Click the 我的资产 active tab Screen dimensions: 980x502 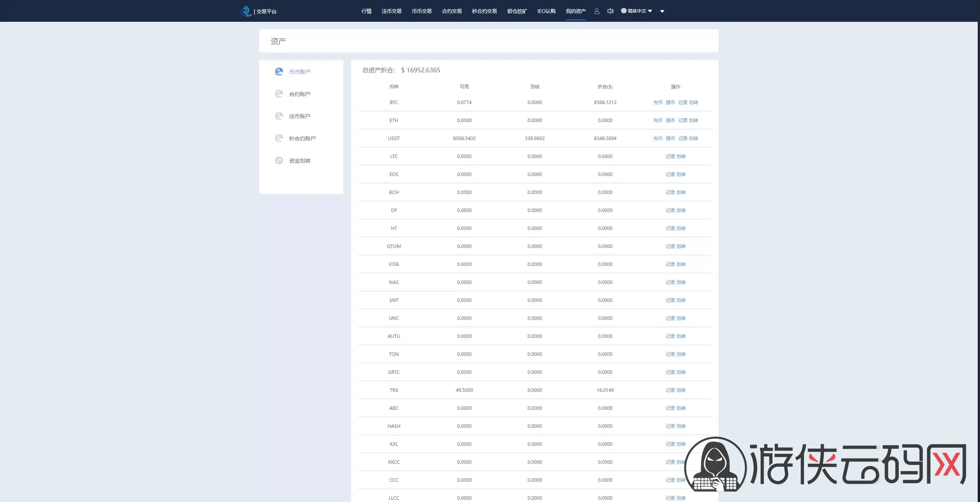pyautogui.click(x=575, y=11)
